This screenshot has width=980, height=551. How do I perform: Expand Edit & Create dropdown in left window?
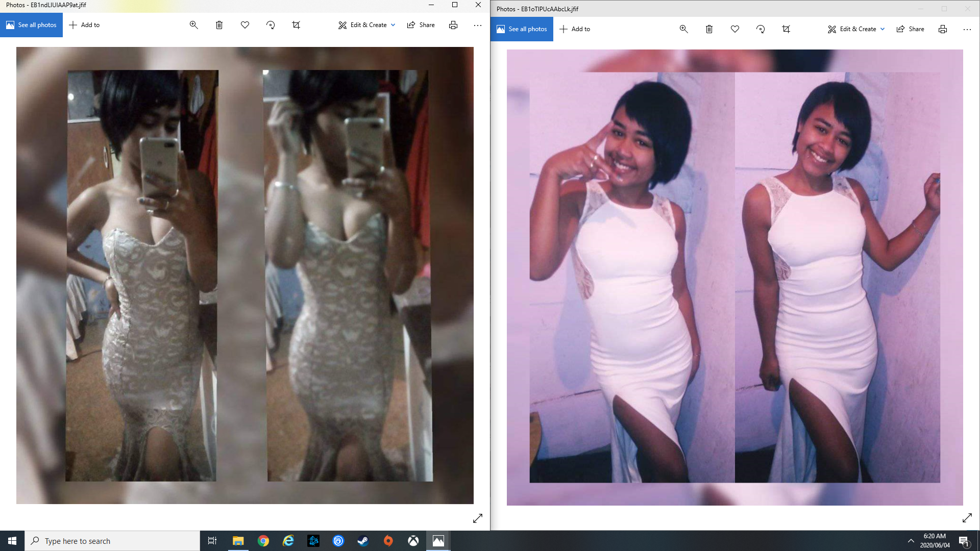click(366, 25)
